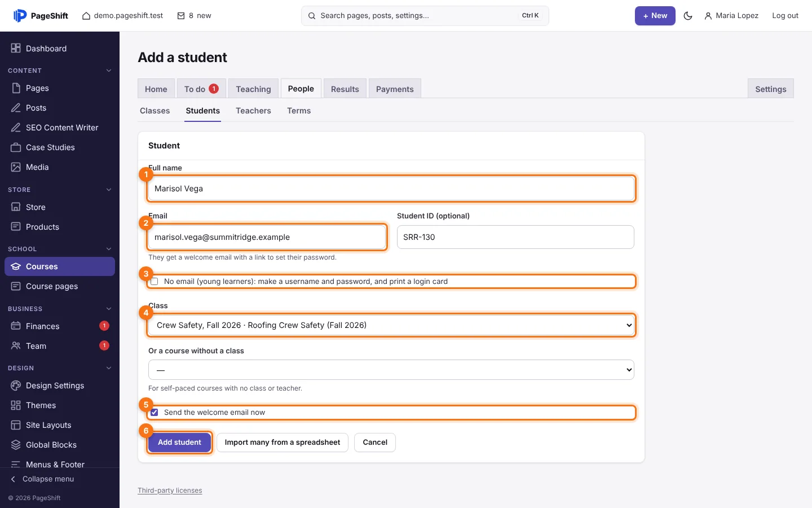Collapse the STORE sidebar section

pyautogui.click(x=109, y=190)
